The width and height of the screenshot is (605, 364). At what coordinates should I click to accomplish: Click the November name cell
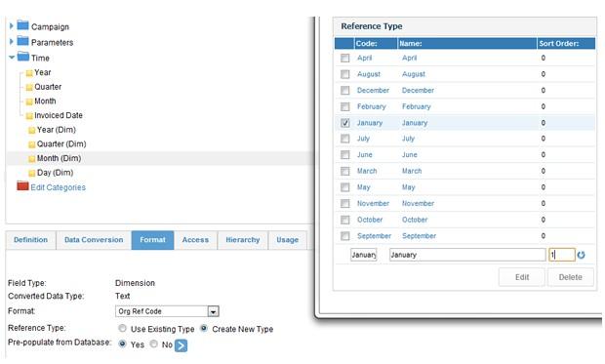coord(418,203)
